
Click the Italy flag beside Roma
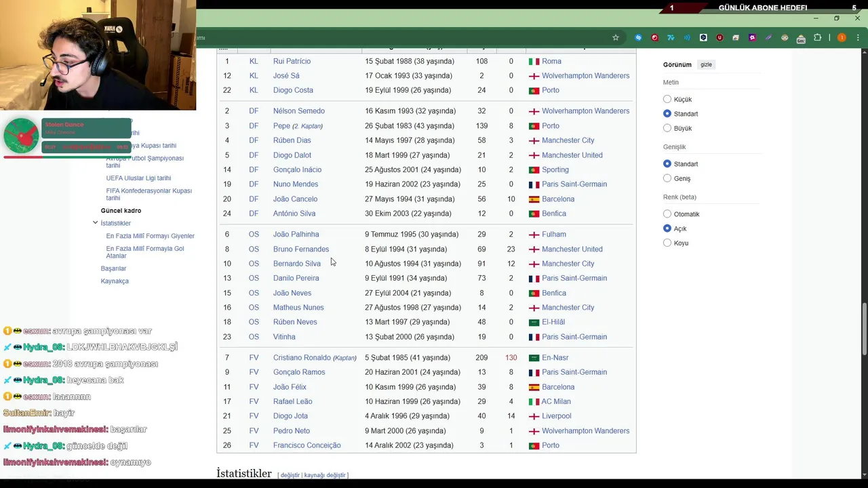coord(534,62)
